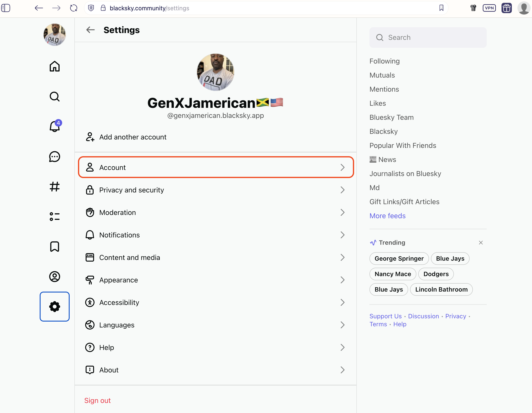Select the search magnifier in the left sidebar
Viewport: 532px width, 413px height.
(x=54, y=96)
